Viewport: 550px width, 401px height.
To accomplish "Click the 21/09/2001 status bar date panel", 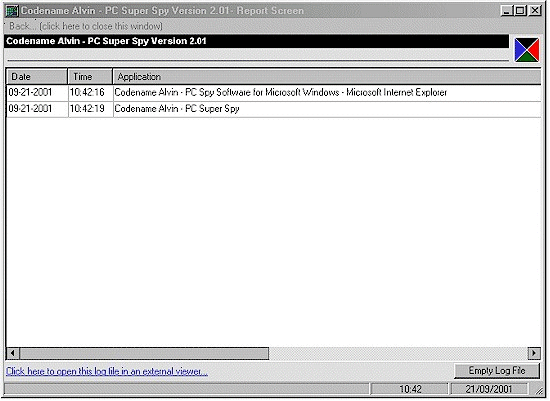I will pyautogui.click(x=489, y=389).
